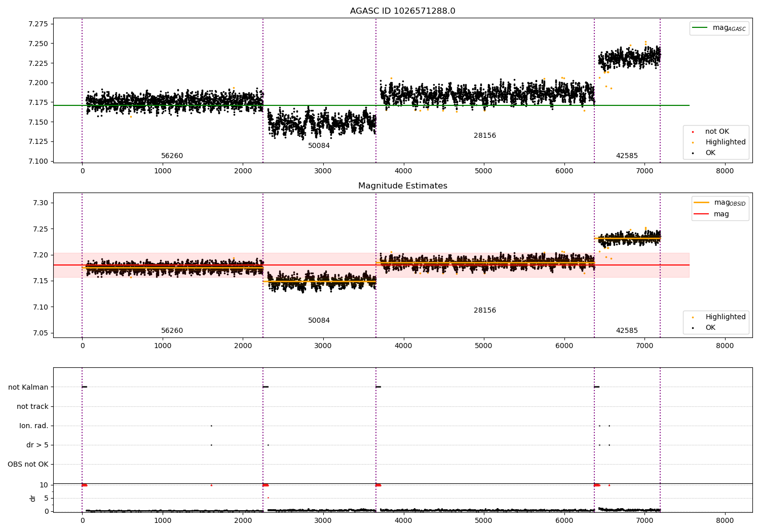Select the mag OBSID legend entry

[x=719, y=203]
